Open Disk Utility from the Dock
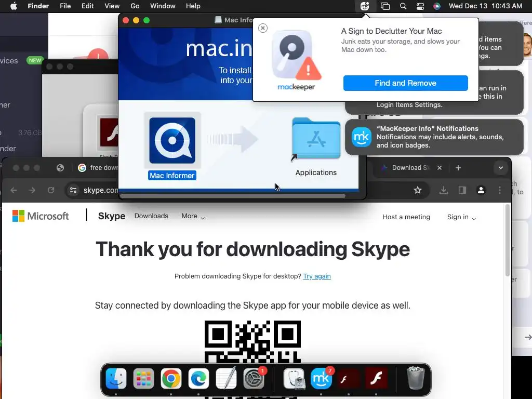Image resolution: width=532 pixels, height=399 pixels. click(294, 378)
